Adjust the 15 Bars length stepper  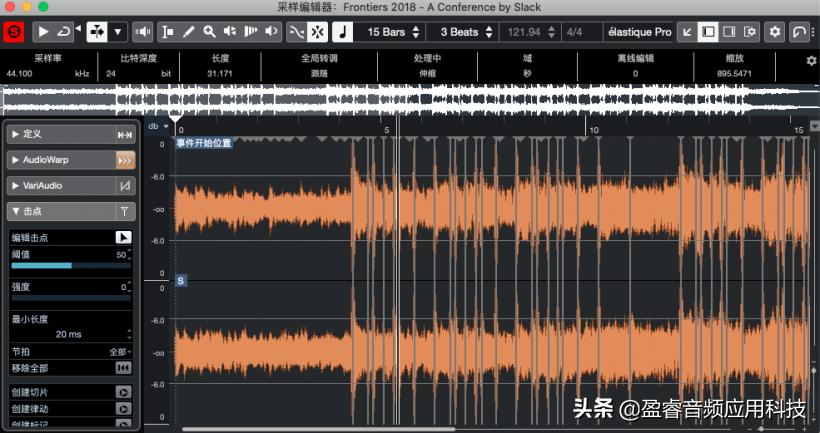coord(416,32)
